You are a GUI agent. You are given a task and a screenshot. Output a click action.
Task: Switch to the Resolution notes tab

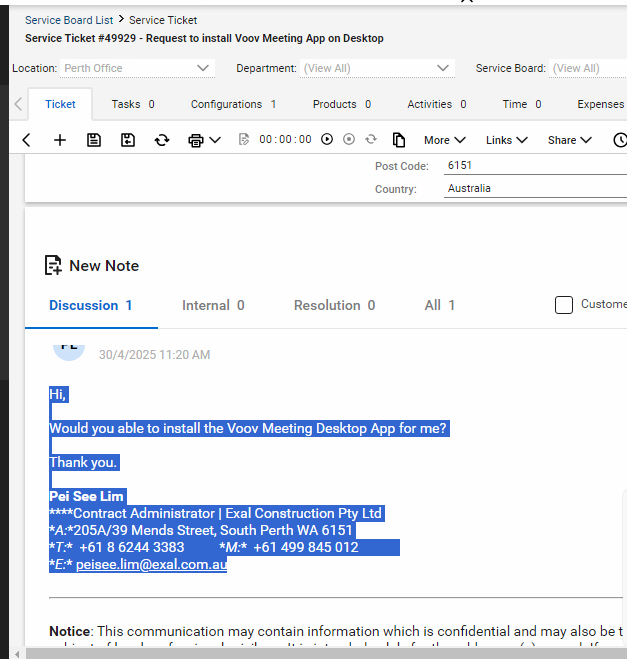335,306
